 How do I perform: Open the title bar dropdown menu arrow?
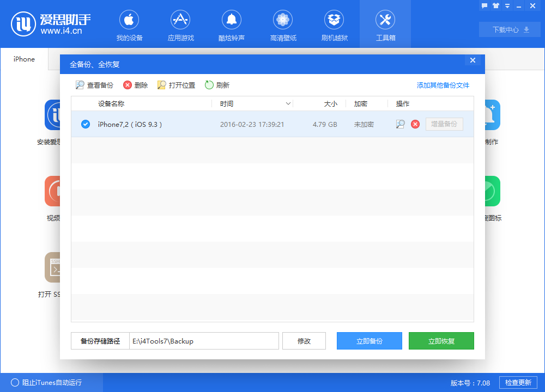coord(507,5)
